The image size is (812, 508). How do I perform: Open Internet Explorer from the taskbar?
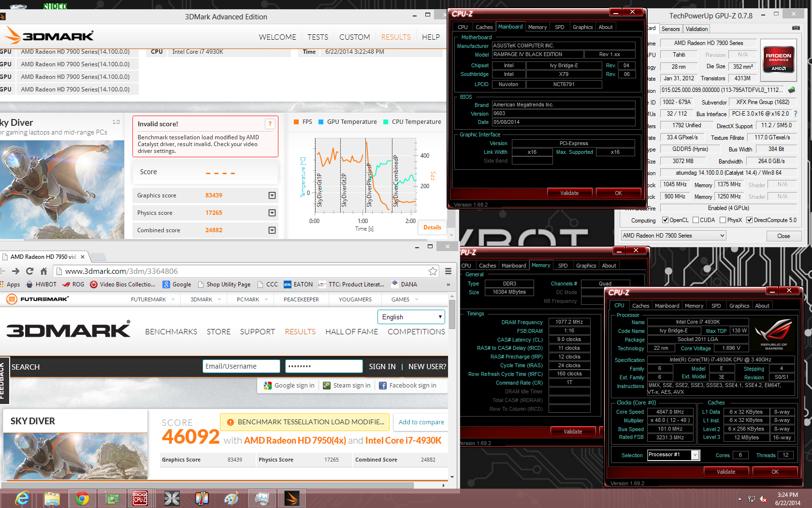tap(22, 498)
